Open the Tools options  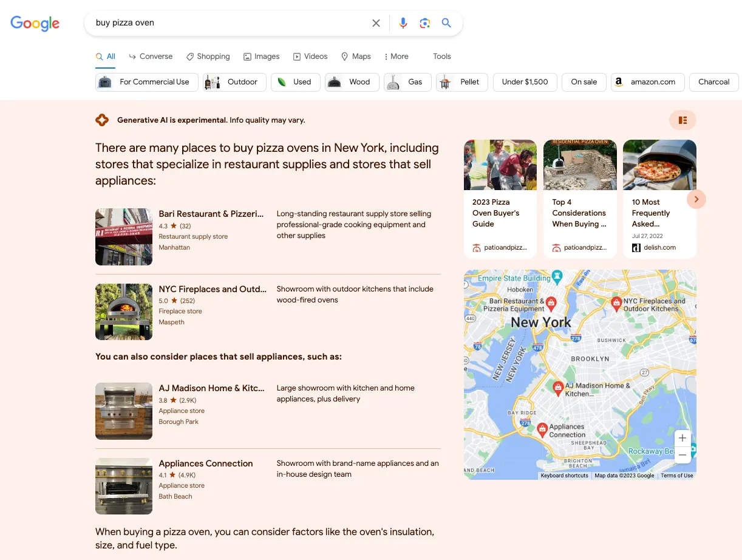pyautogui.click(x=442, y=56)
